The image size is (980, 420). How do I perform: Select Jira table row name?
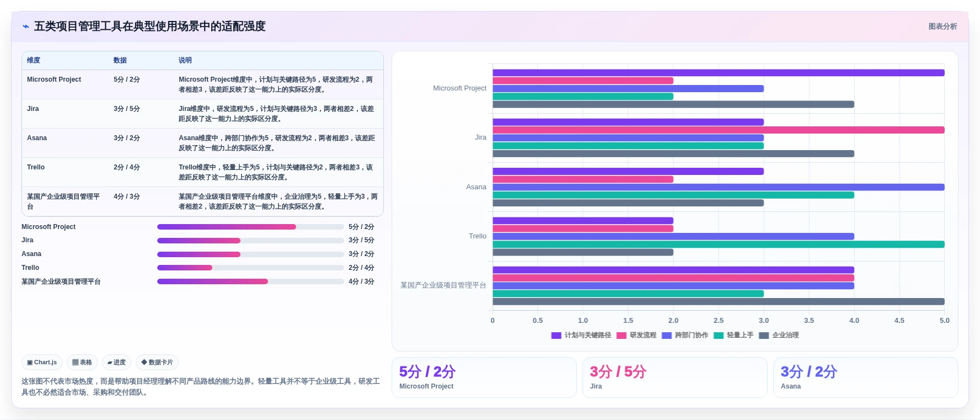(x=33, y=109)
